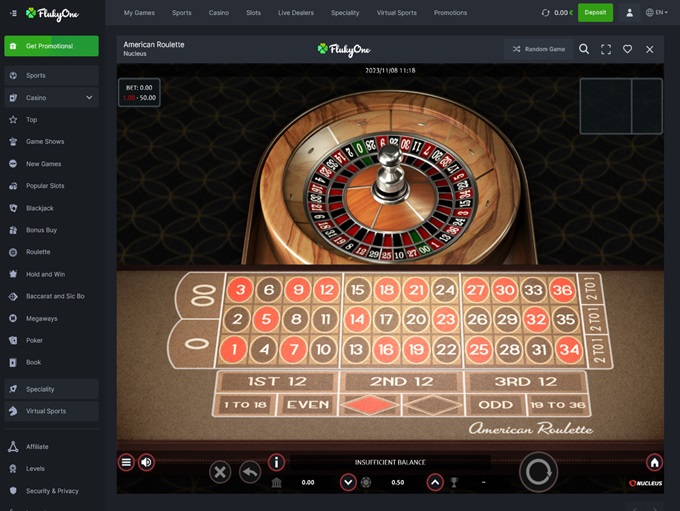The width and height of the screenshot is (680, 511).
Task: Clear all bets with the X button
Action: tap(220, 472)
